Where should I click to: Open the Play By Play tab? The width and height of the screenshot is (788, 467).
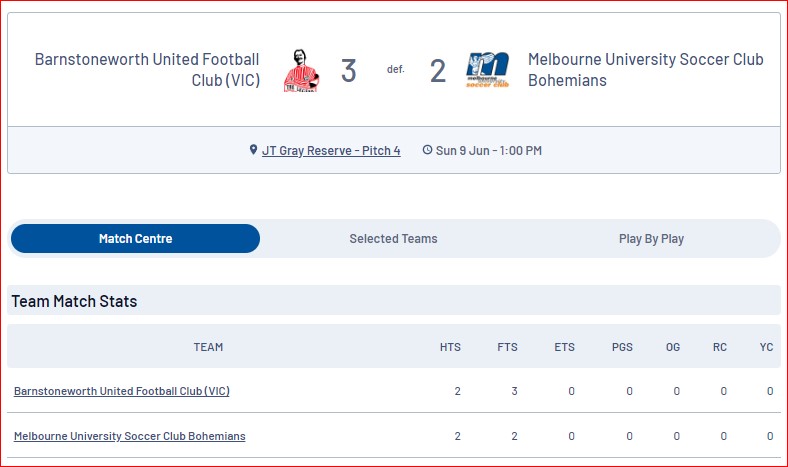coord(651,239)
